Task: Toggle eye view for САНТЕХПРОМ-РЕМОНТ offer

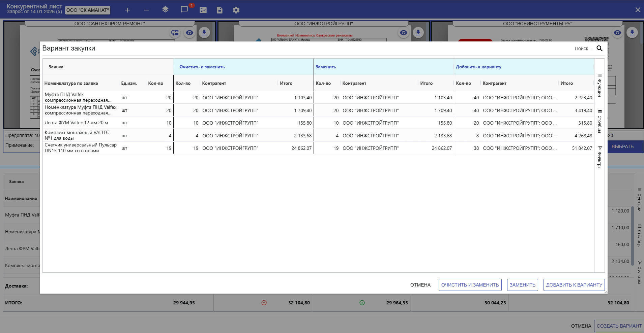Action: click(189, 33)
